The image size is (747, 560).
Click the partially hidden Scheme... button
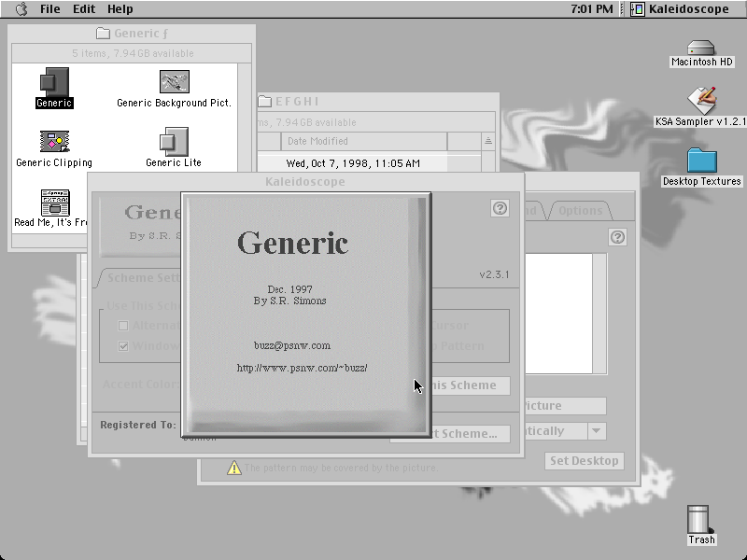tap(471, 434)
